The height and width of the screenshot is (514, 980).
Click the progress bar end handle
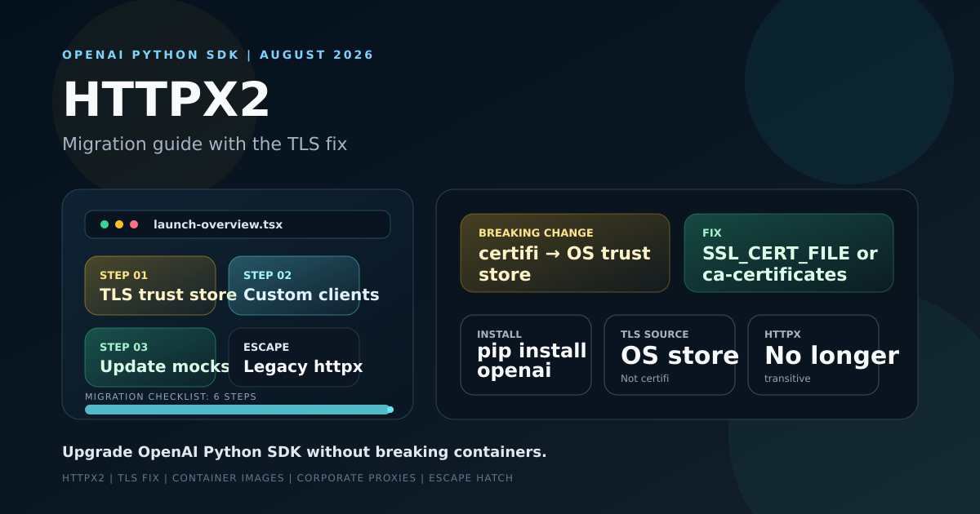[390, 410]
